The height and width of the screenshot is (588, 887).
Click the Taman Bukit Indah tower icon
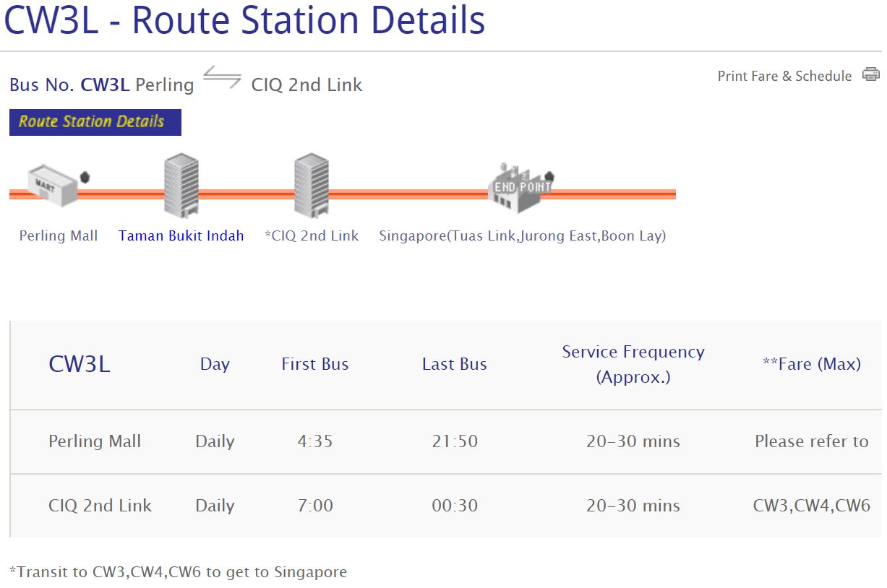181,185
